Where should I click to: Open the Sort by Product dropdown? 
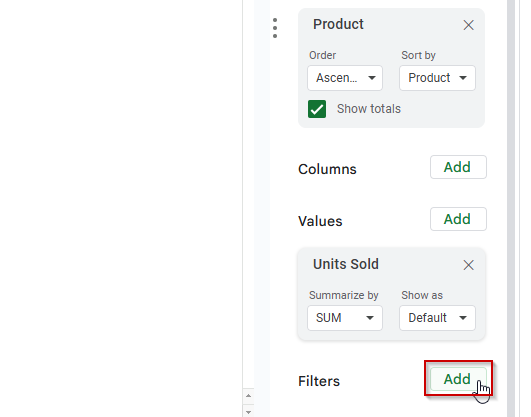(437, 78)
